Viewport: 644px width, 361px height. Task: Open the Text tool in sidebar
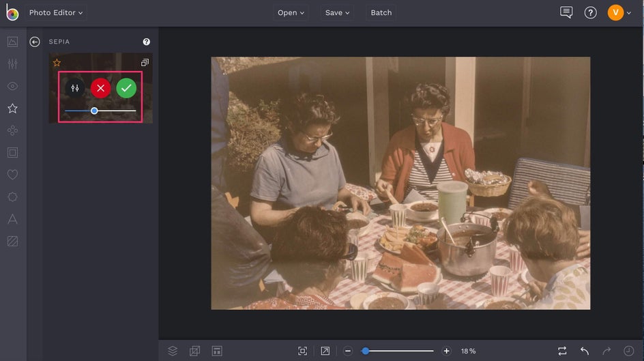pyautogui.click(x=13, y=219)
